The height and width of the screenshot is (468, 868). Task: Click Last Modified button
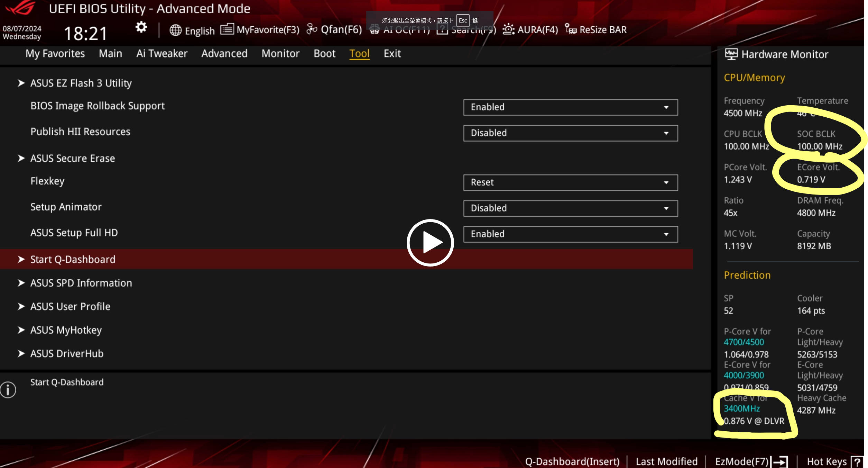pyautogui.click(x=666, y=461)
